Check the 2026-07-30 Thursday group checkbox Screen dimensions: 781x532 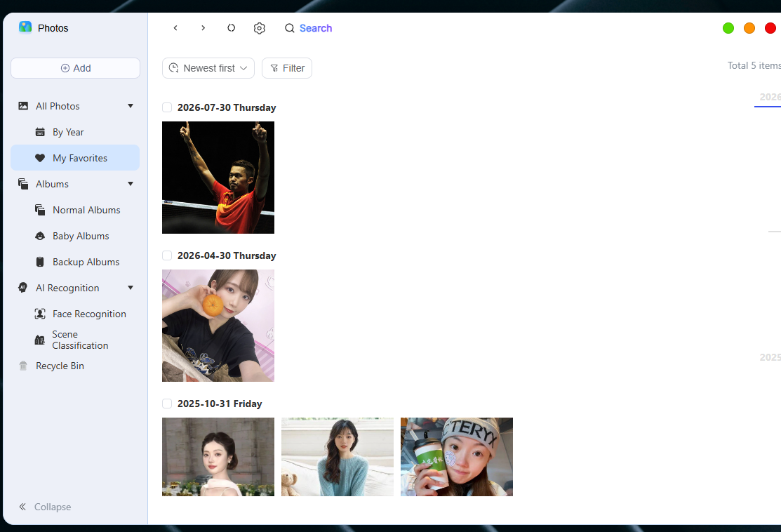click(167, 107)
